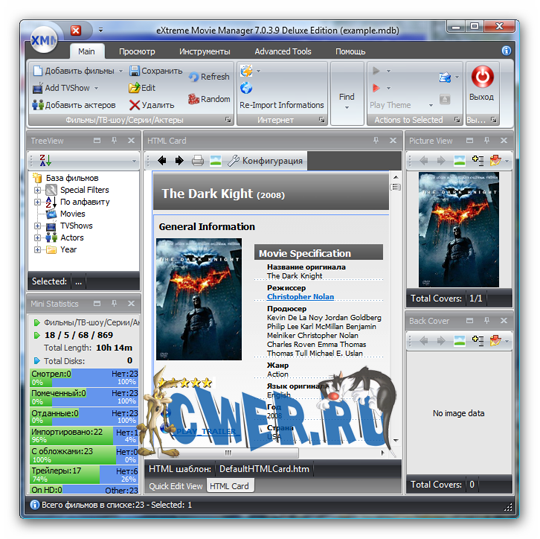Open the Добавить фильмы dropdown arrow
The width and height of the screenshot is (540, 539).
pos(121,71)
